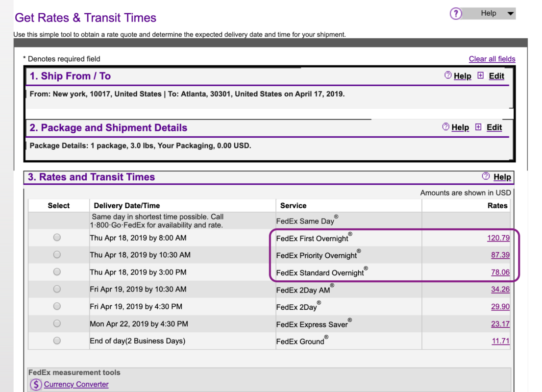Open the Currency Converter dollar-sign icon
Screen dimensions: 542x392
tap(35, 384)
